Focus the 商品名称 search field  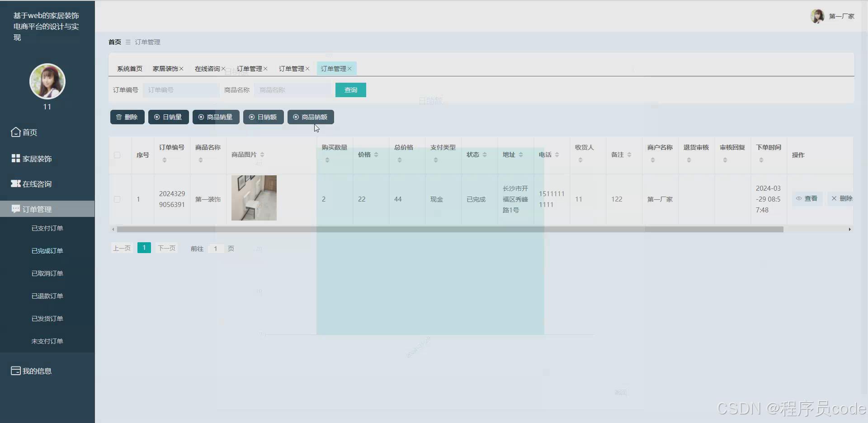pyautogui.click(x=292, y=90)
